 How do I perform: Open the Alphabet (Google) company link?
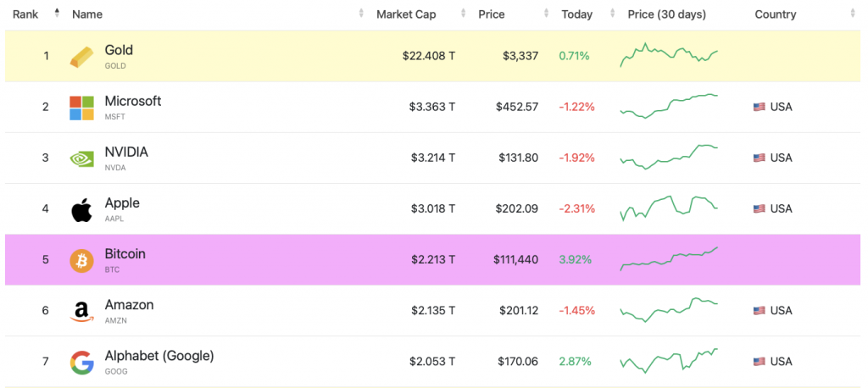(159, 356)
